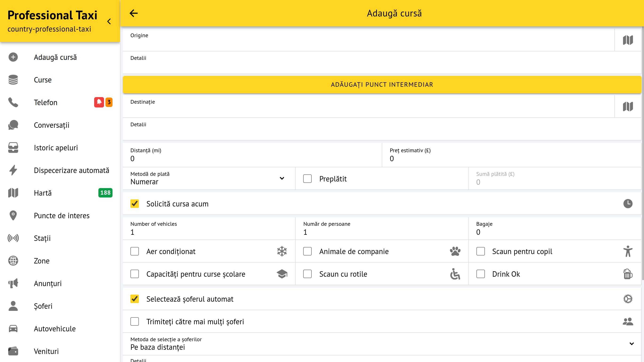644x362 pixels.
Task: Open map picker for Origine field
Action: pos(628,40)
